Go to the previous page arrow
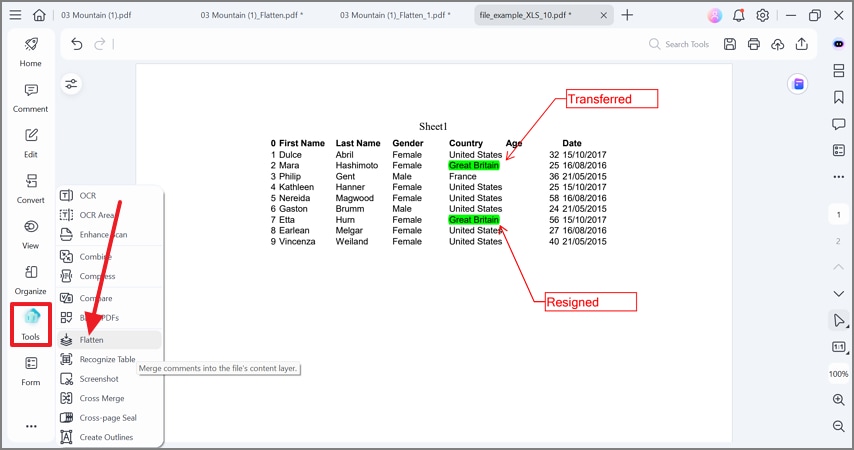 839,267
